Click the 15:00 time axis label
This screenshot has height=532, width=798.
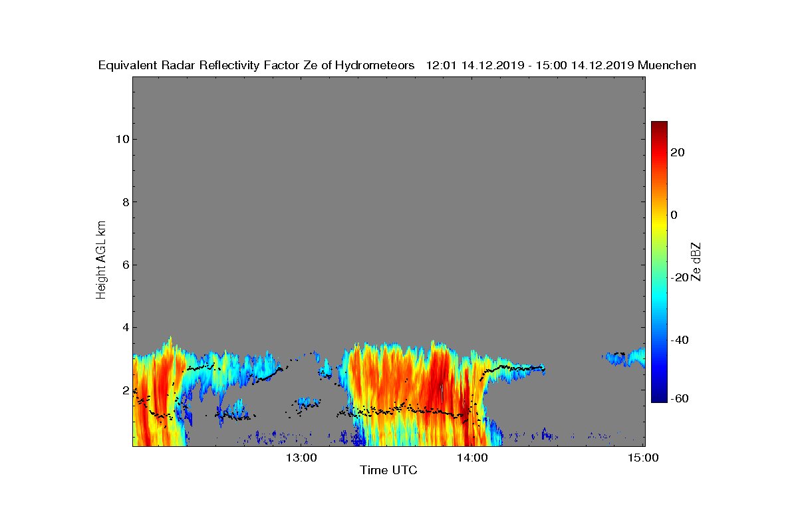tap(643, 457)
